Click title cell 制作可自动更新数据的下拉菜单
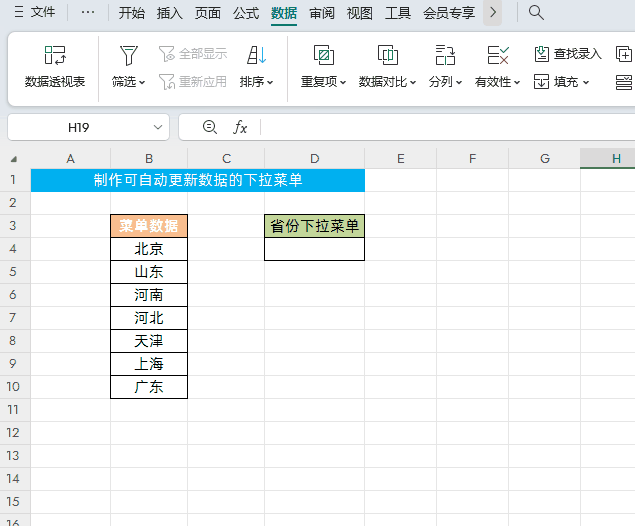Viewport: 635px width, 526px height. [x=198, y=180]
